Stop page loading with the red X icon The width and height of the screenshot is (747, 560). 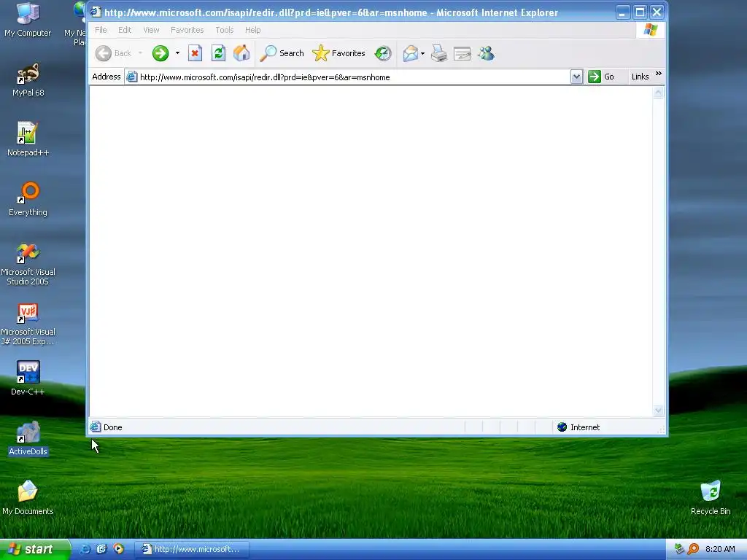coord(195,53)
